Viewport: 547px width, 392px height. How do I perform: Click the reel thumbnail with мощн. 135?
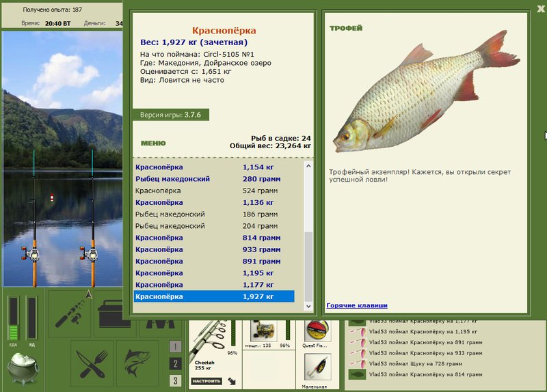coord(263,331)
